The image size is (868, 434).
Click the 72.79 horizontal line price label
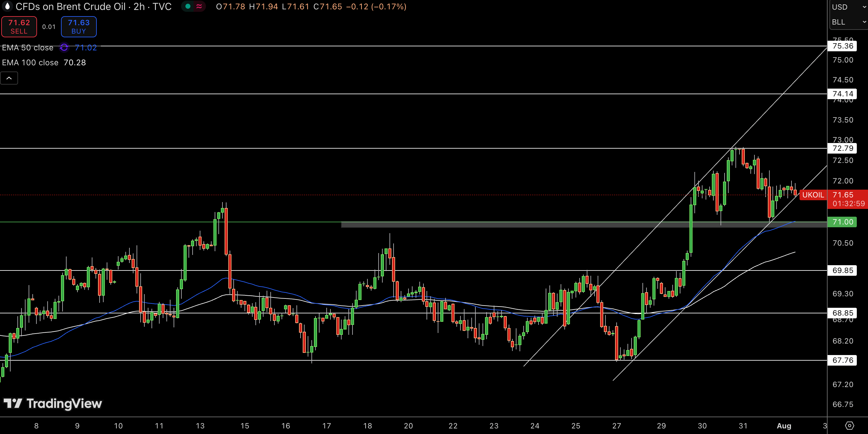point(842,149)
